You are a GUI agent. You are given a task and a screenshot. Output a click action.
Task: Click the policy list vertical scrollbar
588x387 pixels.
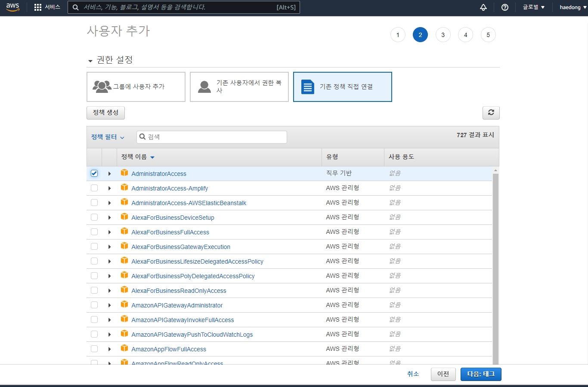pyautogui.click(x=495, y=267)
